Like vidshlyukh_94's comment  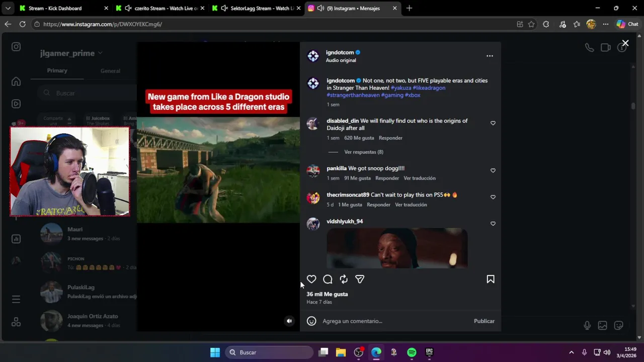493,224
